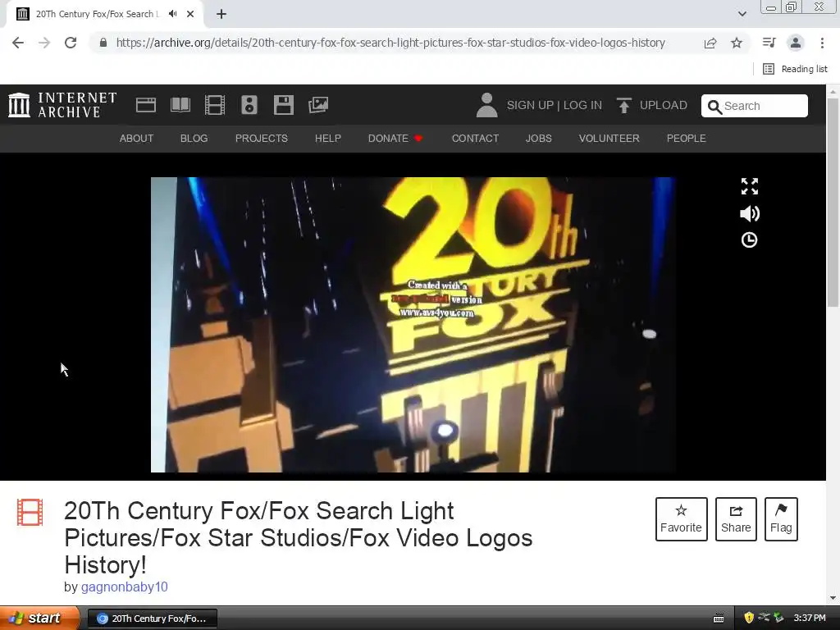Image resolution: width=840 pixels, height=630 pixels.
Task: Click the video player frame
Action: pos(413,325)
